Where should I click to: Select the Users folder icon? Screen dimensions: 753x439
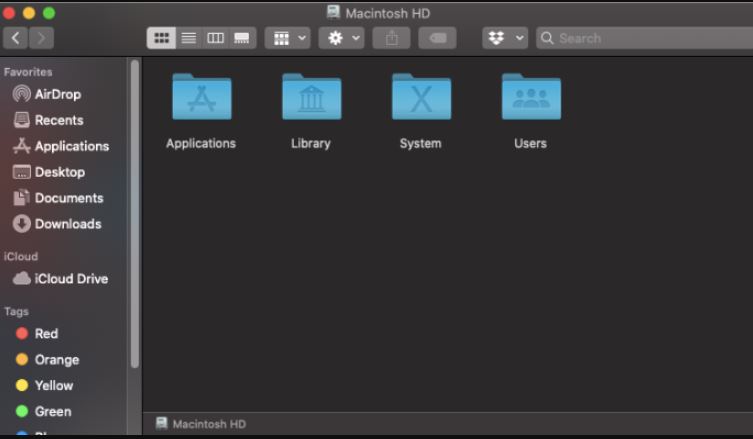[x=531, y=97]
